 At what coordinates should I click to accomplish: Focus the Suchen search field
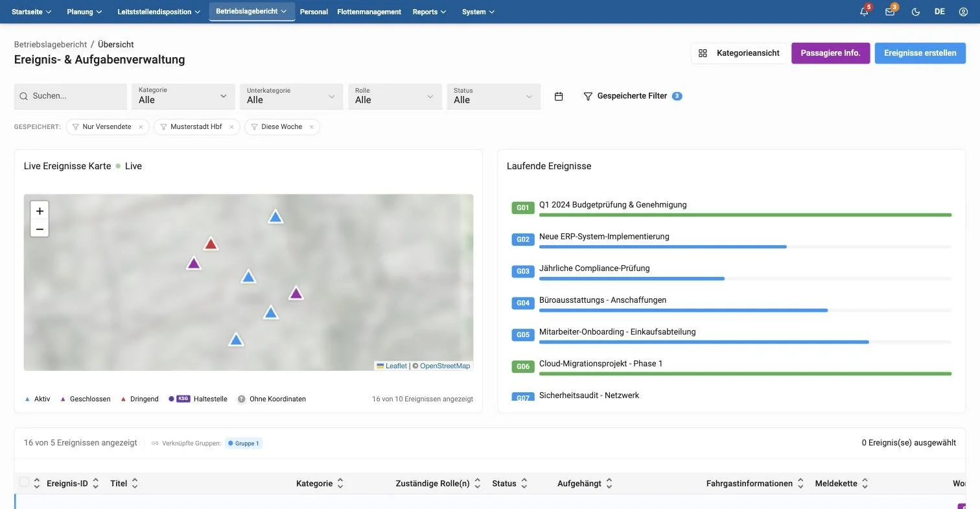(71, 96)
